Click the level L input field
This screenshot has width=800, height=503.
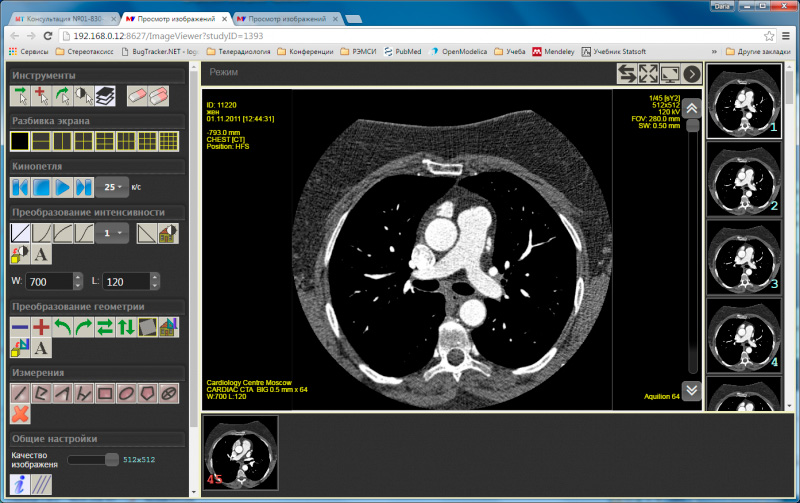point(127,282)
